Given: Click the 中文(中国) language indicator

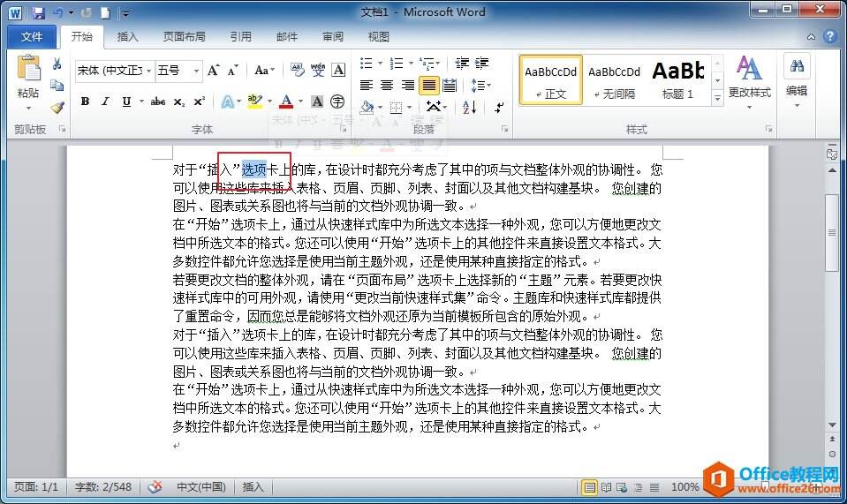Looking at the screenshot, I should pyautogui.click(x=201, y=486).
